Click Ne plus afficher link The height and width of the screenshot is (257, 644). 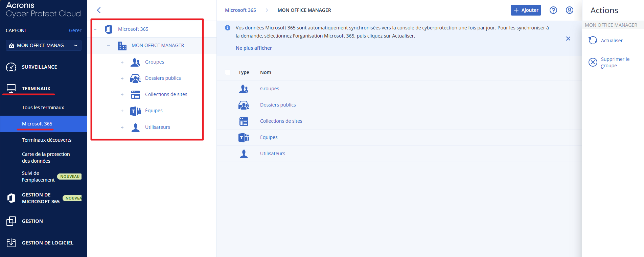254,48
